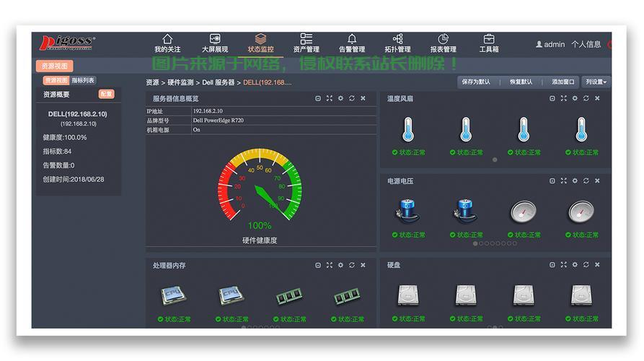This screenshot has height=361, width=644.
Task: Click the 告警管理 bell icon
Action: coord(352,39)
